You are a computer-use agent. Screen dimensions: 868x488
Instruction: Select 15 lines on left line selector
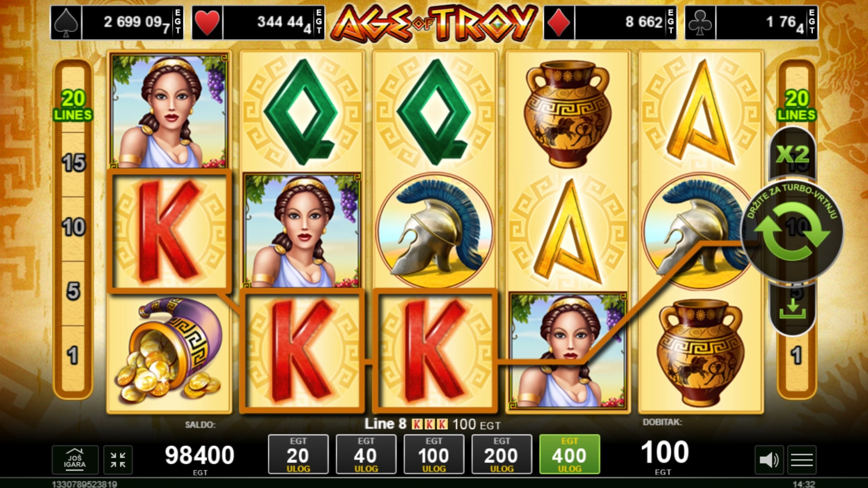[73, 163]
